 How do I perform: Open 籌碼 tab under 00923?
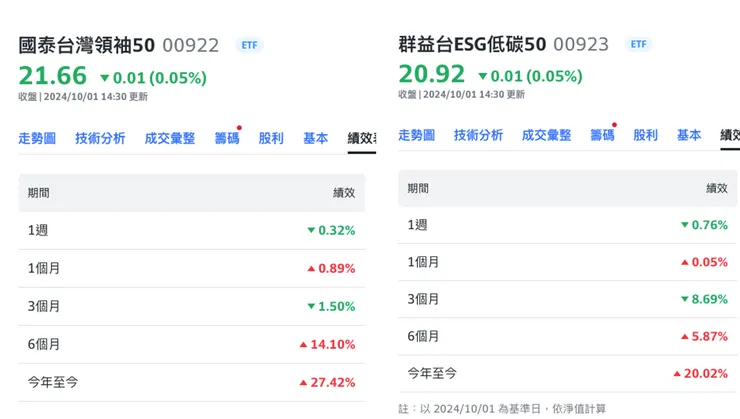(602, 135)
